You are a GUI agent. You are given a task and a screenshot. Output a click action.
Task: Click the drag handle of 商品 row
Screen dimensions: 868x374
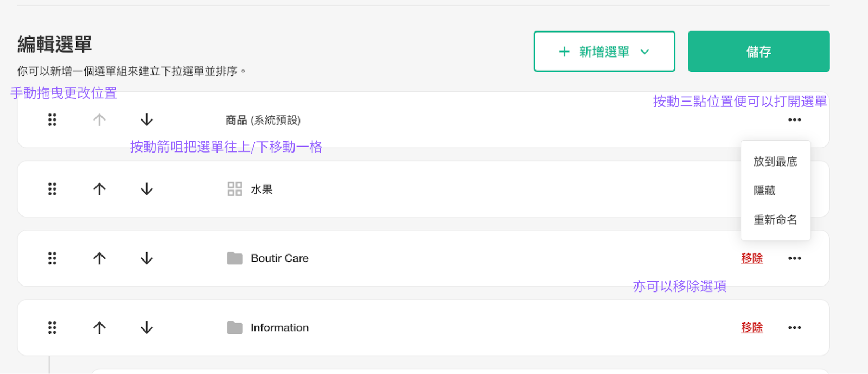click(x=52, y=120)
